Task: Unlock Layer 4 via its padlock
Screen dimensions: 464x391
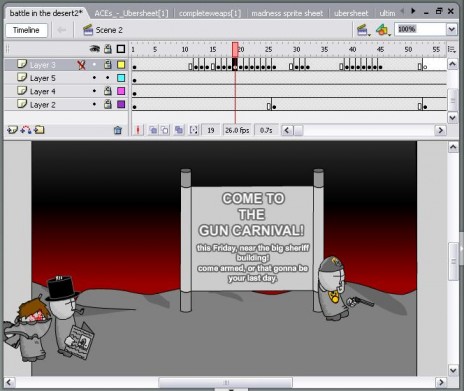Action: point(107,91)
